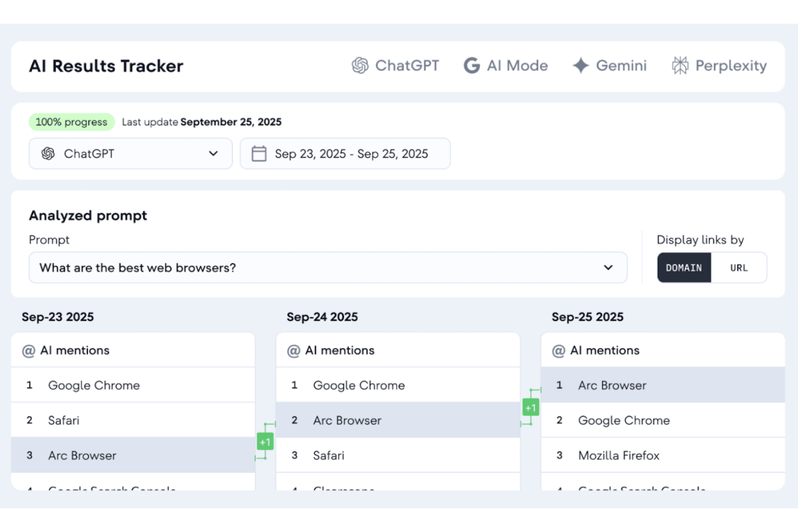This screenshot has height=532, width=798.
Task: Click the ChatGPT logo icon in the header
Action: [360, 65]
